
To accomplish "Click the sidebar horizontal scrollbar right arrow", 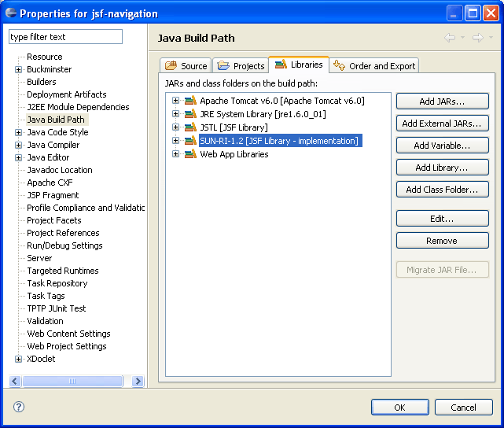I will click(x=138, y=381).
